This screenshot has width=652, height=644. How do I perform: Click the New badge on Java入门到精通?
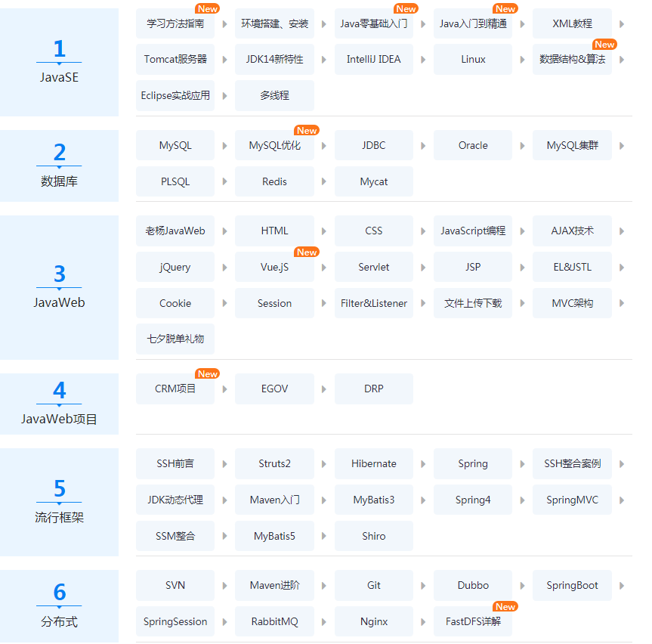(505, 9)
